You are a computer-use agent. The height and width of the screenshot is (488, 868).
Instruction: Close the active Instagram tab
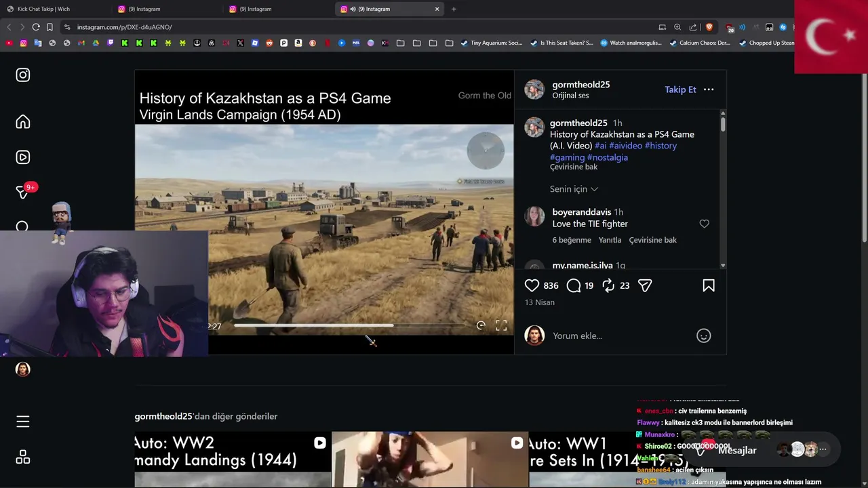(x=437, y=9)
